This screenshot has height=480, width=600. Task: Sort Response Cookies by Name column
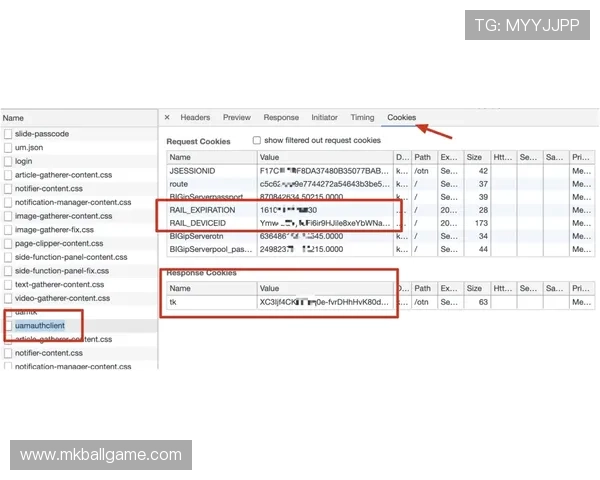[x=212, y=288]
